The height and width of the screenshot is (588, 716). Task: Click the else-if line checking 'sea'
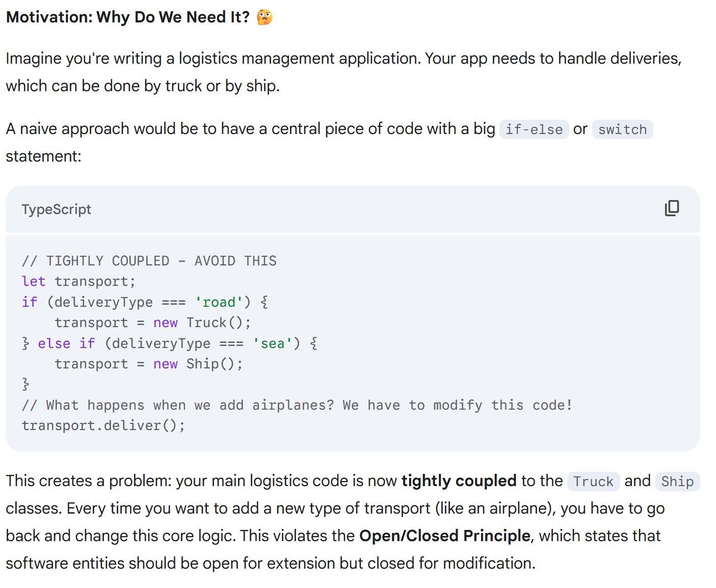tap(170, 343)
